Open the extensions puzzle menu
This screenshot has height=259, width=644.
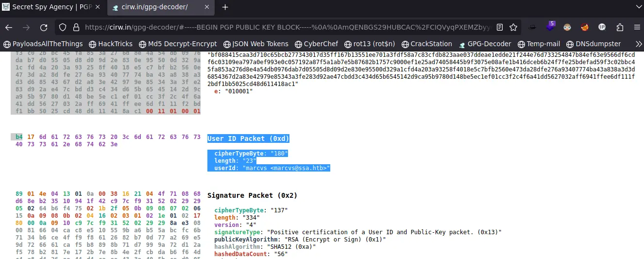[x=620, y=27]
